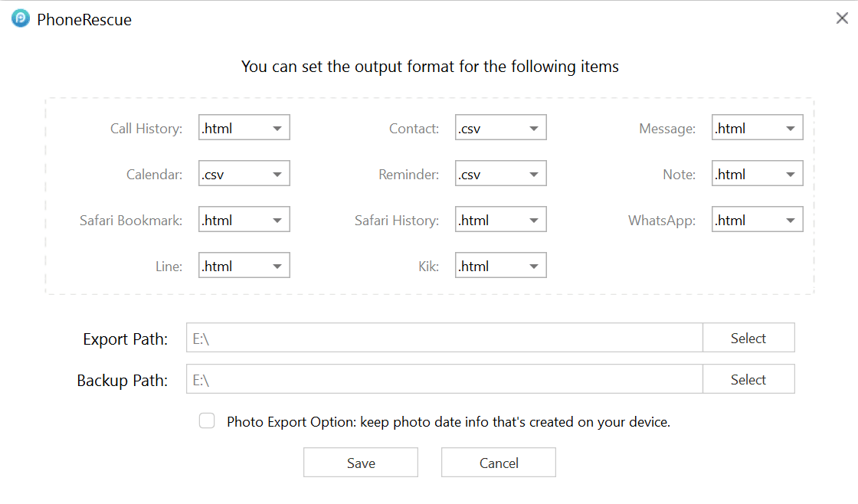
Task: Change the Calendar output format dropdown
Action: click(244, 175)
